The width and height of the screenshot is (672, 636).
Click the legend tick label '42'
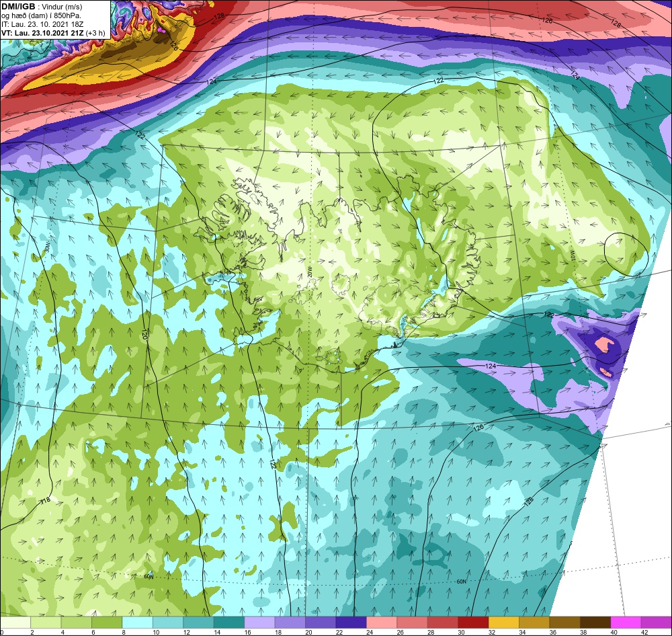(x=644, y=632)
